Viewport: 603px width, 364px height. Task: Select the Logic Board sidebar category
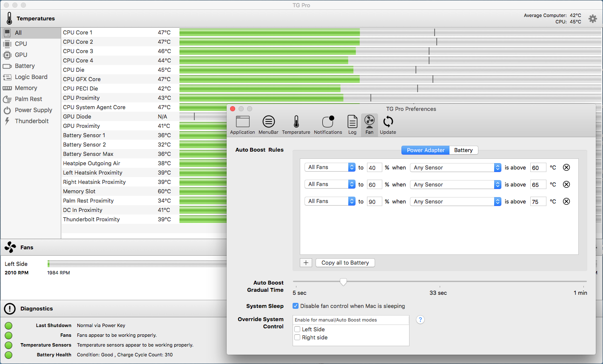pyautogui.click(x=31, y=77)
